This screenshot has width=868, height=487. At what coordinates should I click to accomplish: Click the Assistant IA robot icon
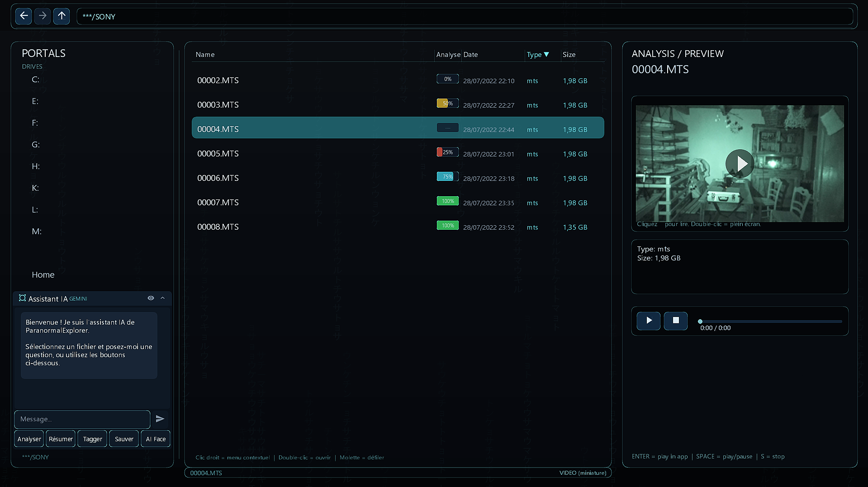[x=22, y=298]
